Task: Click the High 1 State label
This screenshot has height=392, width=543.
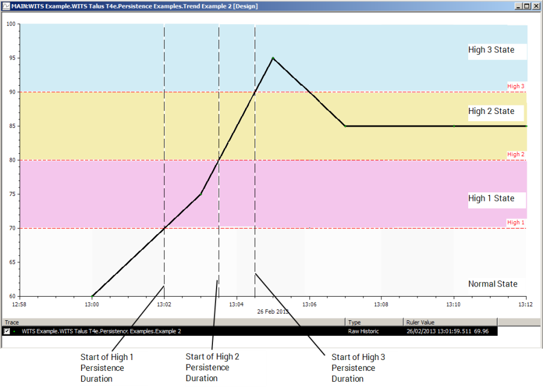Action: tap(491, 198)
